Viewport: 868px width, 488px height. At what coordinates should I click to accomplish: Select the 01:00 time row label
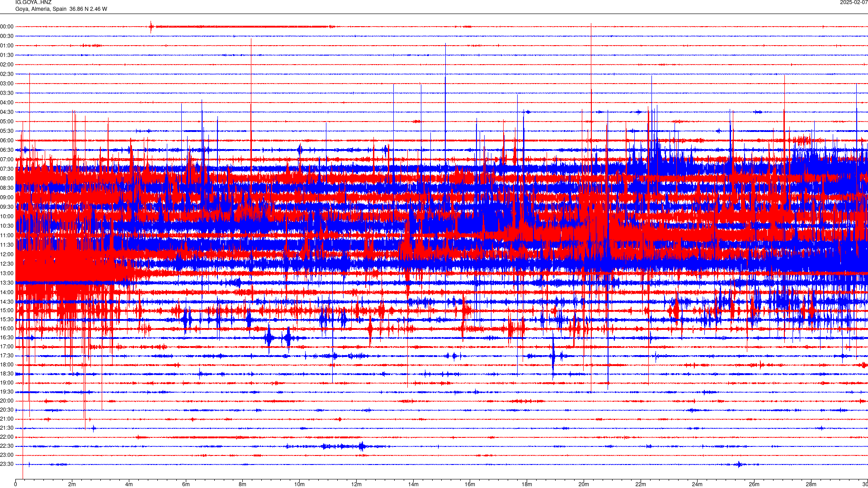click(x=7, y=46)
